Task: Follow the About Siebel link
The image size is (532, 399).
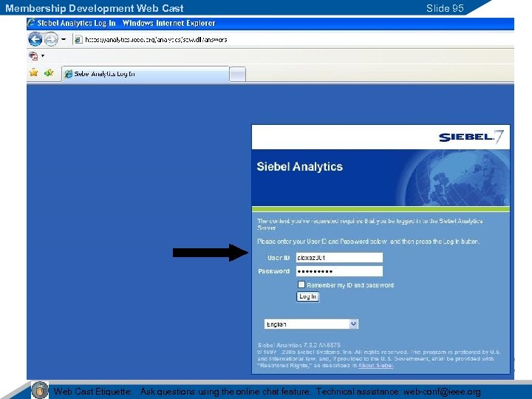Action: click(375, 366)
